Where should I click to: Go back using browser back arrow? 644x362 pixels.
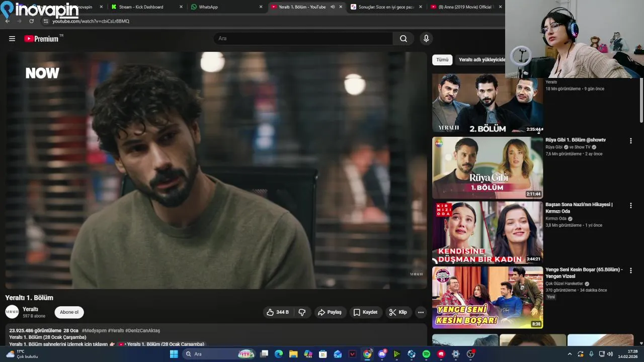[x=7, y=21]
